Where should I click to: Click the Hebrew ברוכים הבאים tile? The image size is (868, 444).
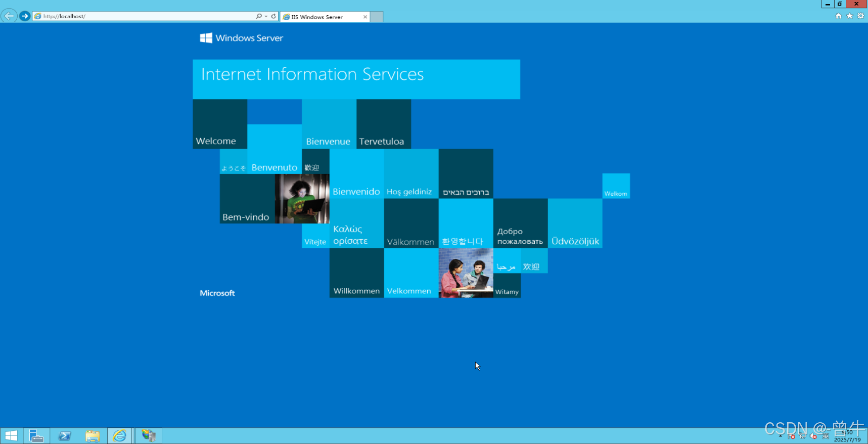(x=466, y=173)
